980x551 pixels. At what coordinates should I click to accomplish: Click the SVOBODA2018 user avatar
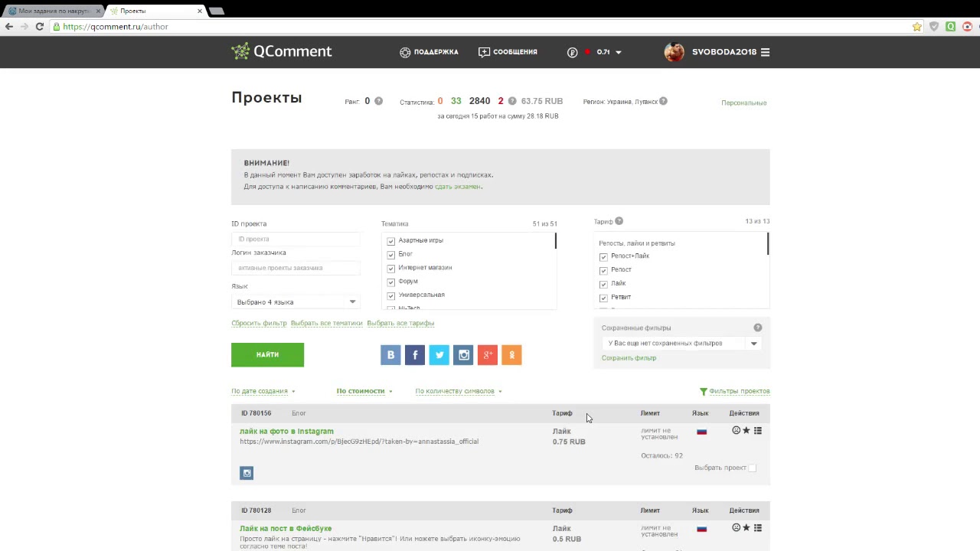pos(675,52)
